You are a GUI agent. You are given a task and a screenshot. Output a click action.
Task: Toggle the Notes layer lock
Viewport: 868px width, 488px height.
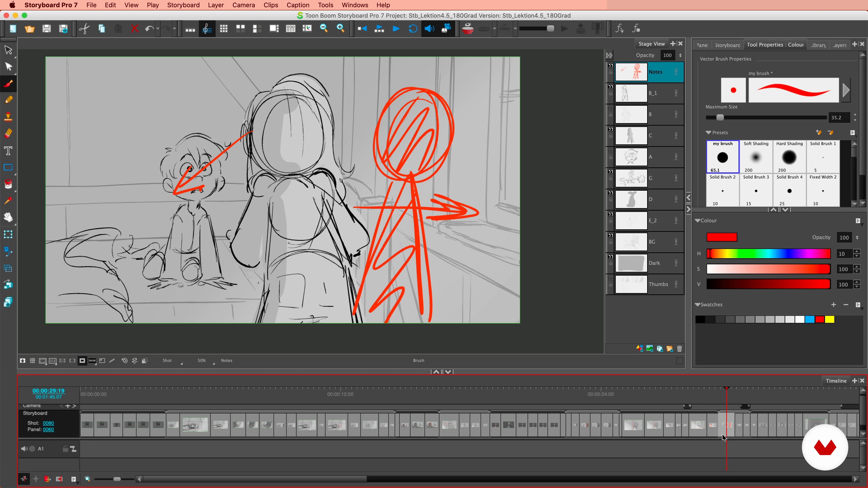611,72
